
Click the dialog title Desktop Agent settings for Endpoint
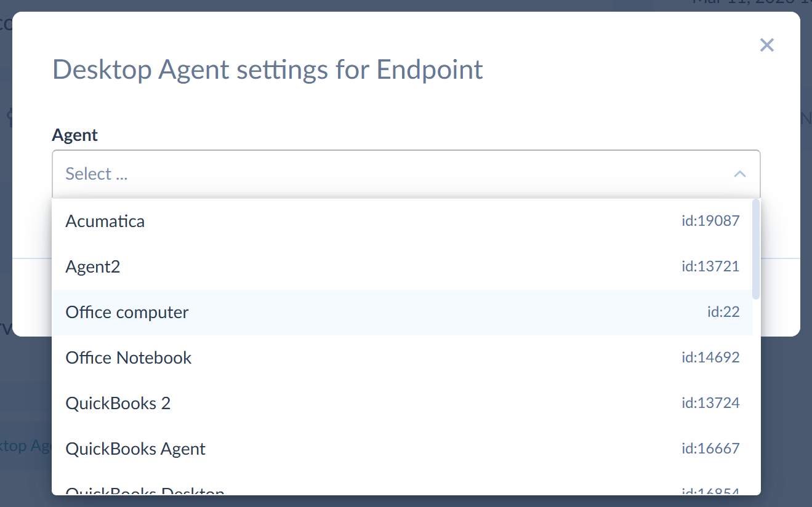pos(267,69)
